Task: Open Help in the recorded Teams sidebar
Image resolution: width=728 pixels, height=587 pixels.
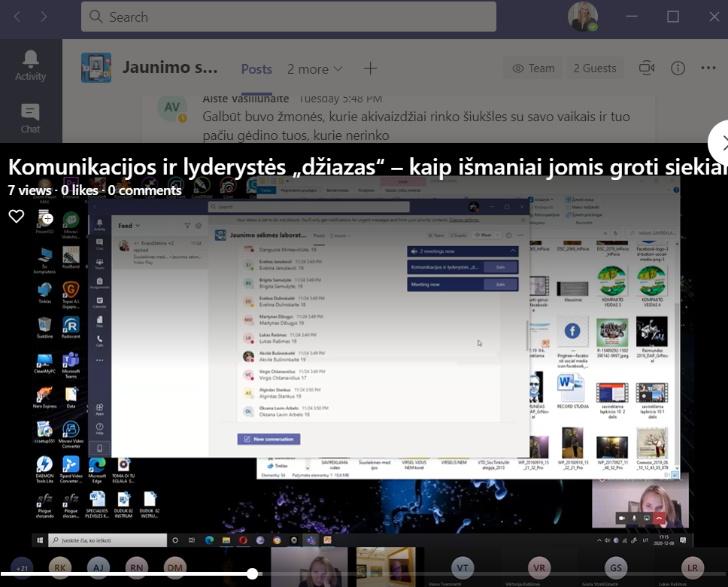Action: pos(99,428)
